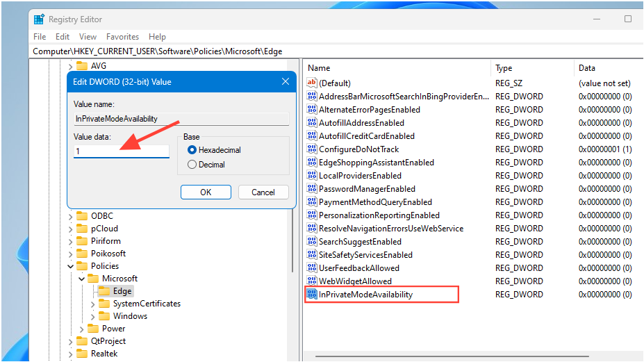Expand the ODBC key
644x362 pixels.
pyautogui.click(x=70, y=216)
